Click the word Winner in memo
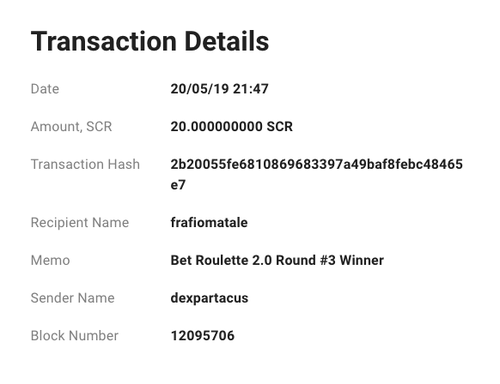Viewport: 500px width, 384px height. (x=362, y=260)
